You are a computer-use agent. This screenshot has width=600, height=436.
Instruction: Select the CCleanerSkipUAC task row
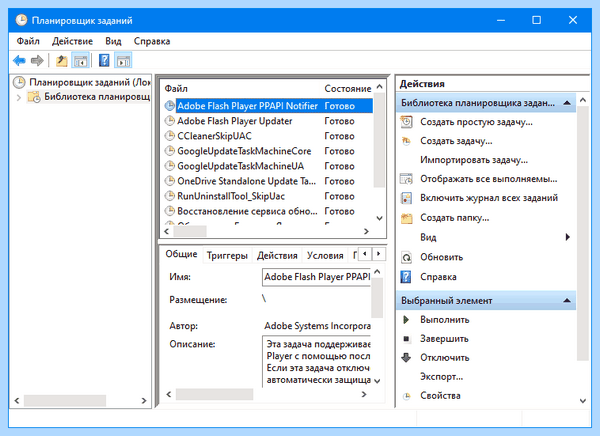point(268,136)
